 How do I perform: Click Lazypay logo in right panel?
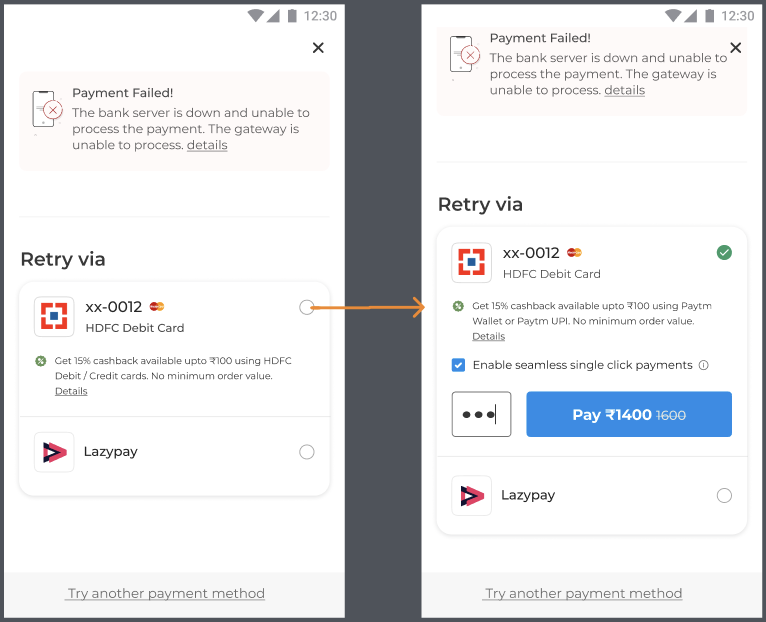coord(471,495)
